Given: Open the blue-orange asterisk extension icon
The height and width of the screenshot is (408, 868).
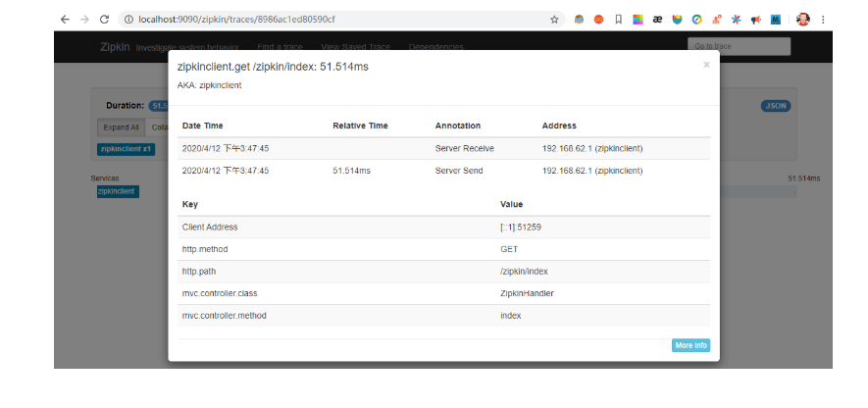Looking at the screenshot, I should coord(736,20).
